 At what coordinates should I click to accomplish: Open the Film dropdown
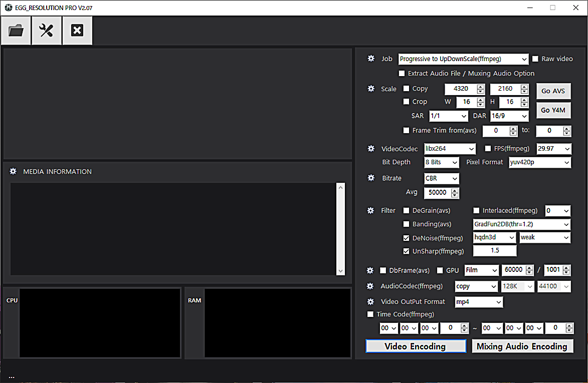(482, 270)
